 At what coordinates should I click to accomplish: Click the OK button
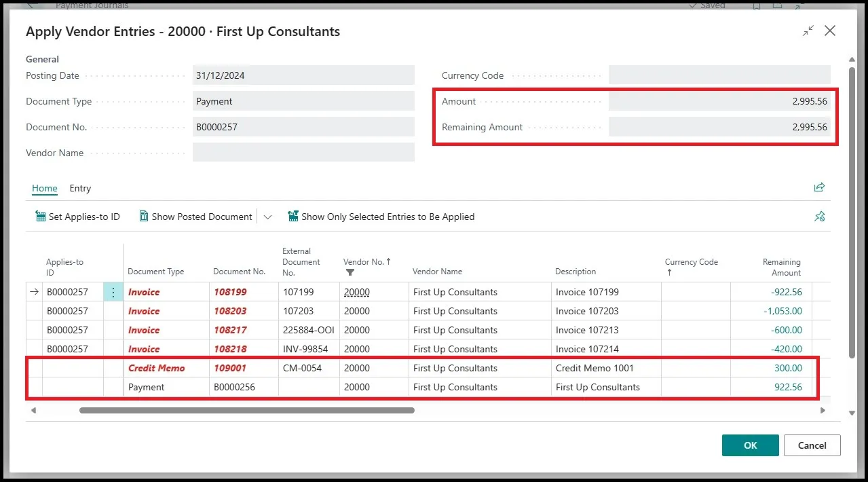(x=750, y=445)
